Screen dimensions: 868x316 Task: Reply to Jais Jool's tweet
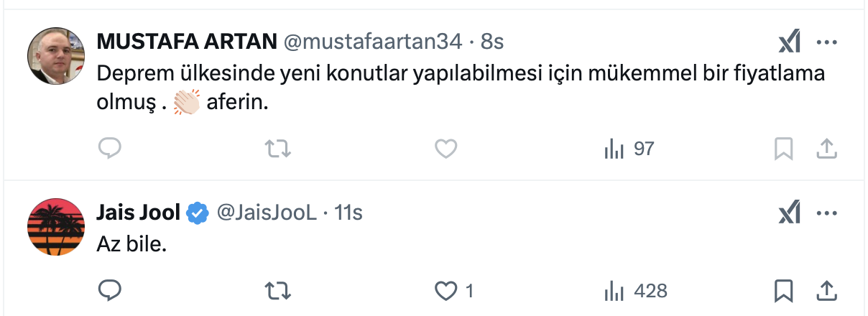tap(109, 291)
